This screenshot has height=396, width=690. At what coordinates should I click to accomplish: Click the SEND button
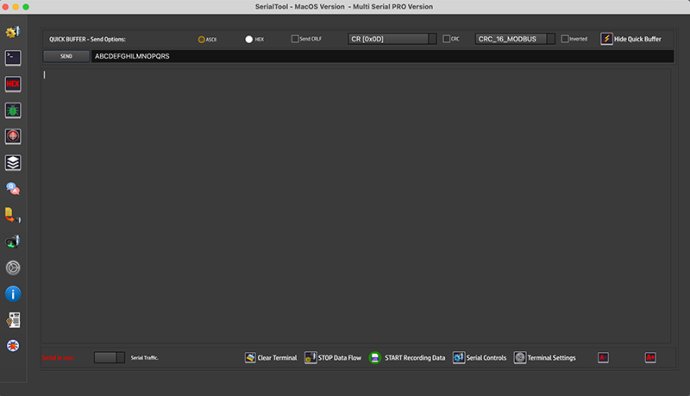click(66, 56)
